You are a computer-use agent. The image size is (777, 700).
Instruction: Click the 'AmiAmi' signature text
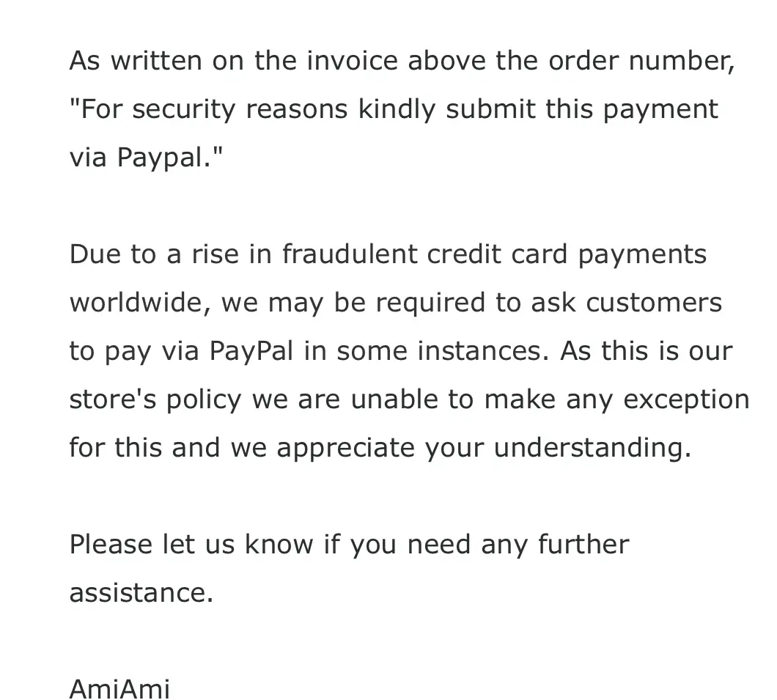click(119, 688)
